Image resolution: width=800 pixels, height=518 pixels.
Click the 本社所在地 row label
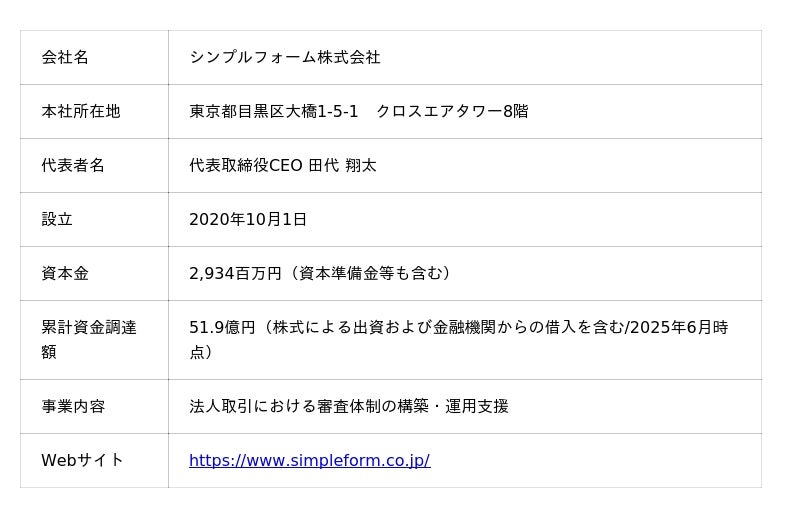[x=81, y=112]
